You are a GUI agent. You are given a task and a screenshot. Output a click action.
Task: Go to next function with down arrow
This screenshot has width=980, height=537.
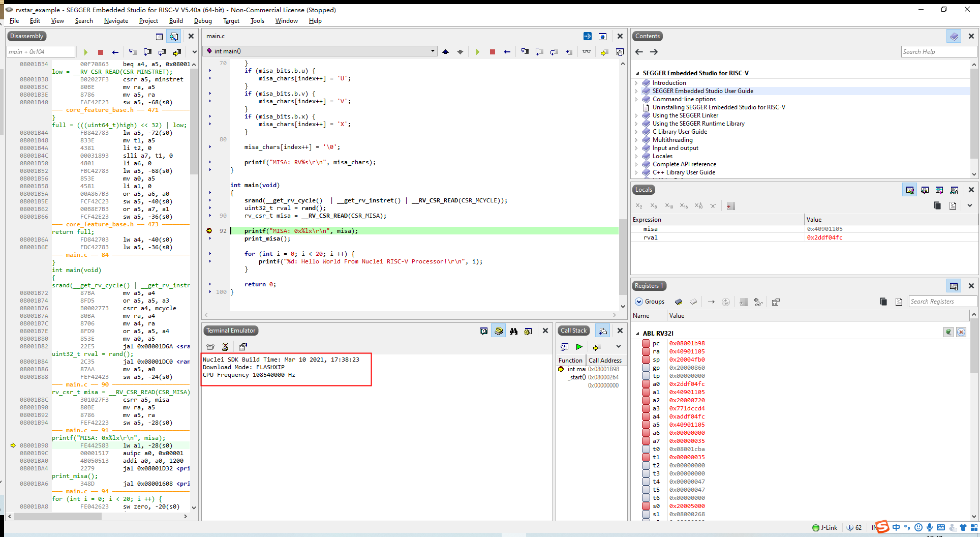click(x=460, y=51)
